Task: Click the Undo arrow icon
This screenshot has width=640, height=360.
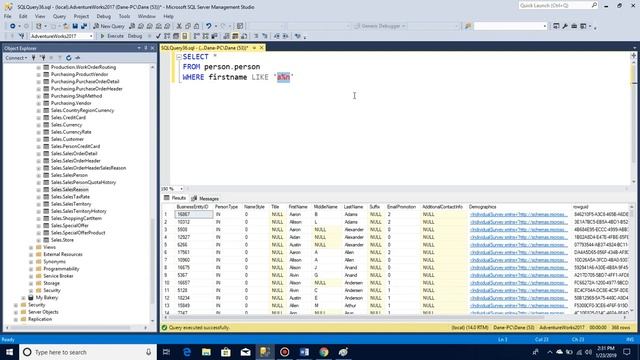Action: pyautogui.click(x=209, y=26)
